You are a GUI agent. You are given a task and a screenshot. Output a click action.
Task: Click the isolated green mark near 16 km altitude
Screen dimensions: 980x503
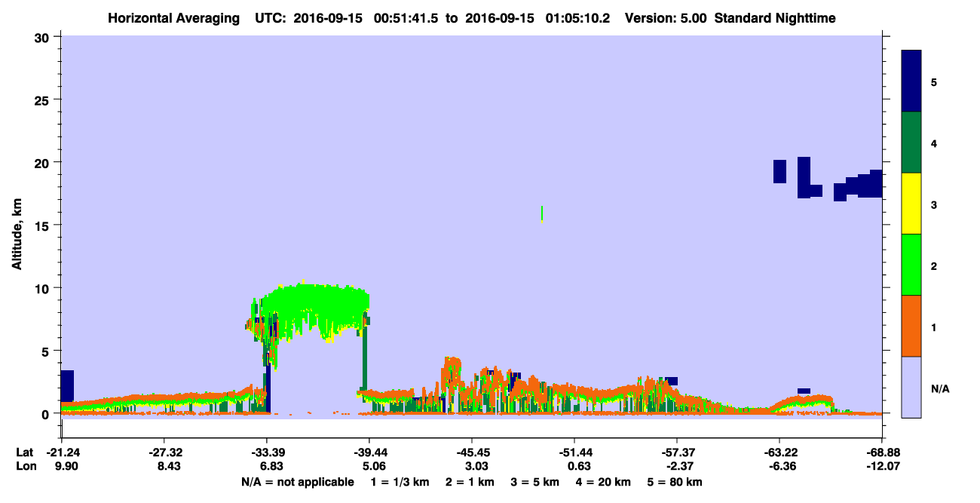coord(542,213)
